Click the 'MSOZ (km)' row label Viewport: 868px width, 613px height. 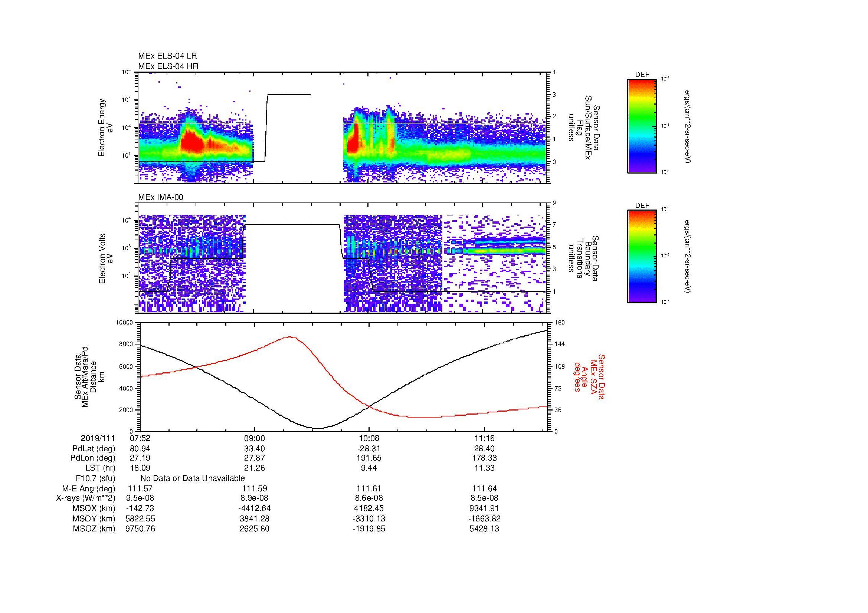tap(94, 529)
